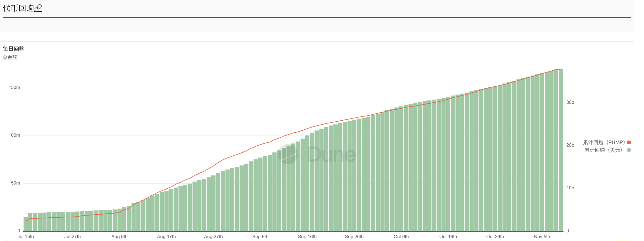Select the Jul 15th x-axis label

(x=26, y=237)
